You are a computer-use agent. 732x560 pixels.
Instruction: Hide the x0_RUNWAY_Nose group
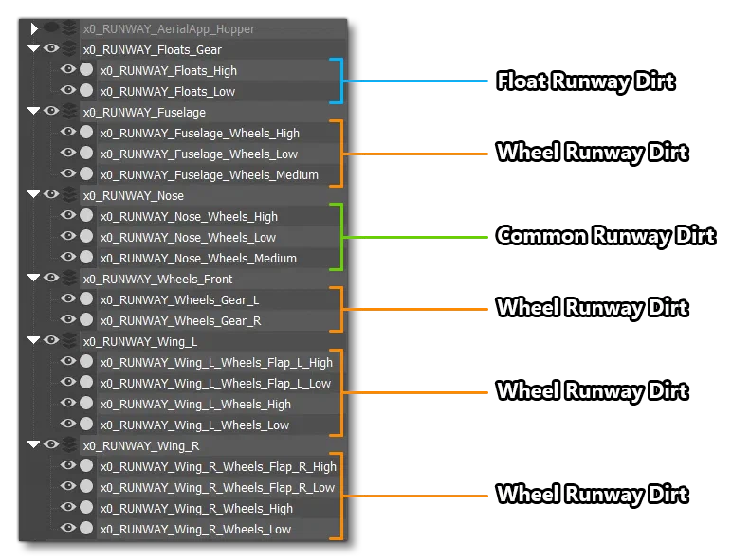click(51, 194)
